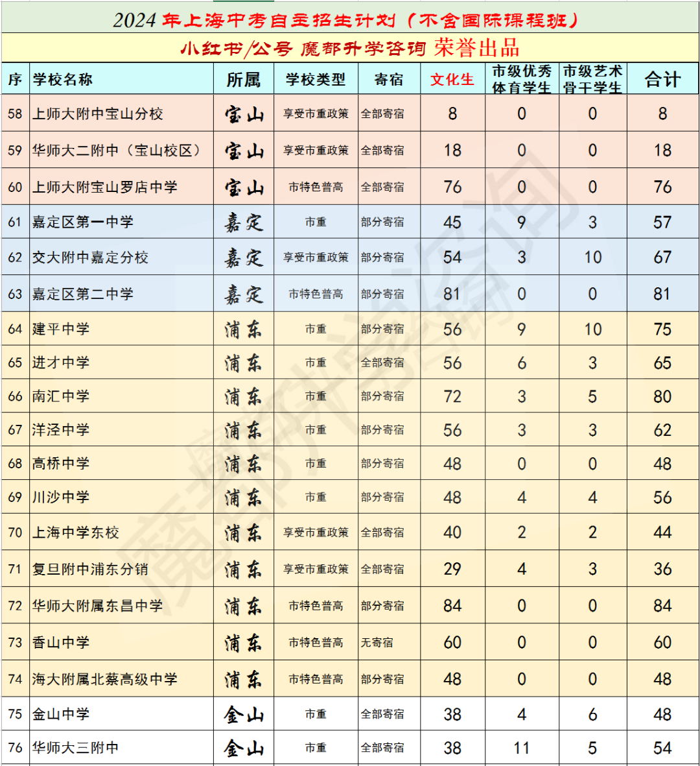Click sports value 11 in 华师大三附中 row
The width and height of the screenshot is (700, 766).
pyautogui.click(x=522, y=748)
